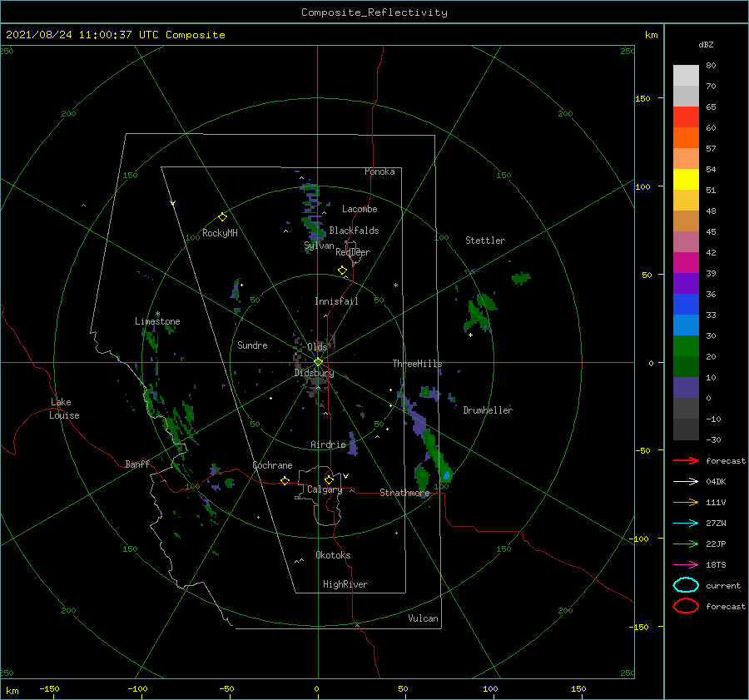Click the Vulcan city label

[x=424, y=618]
